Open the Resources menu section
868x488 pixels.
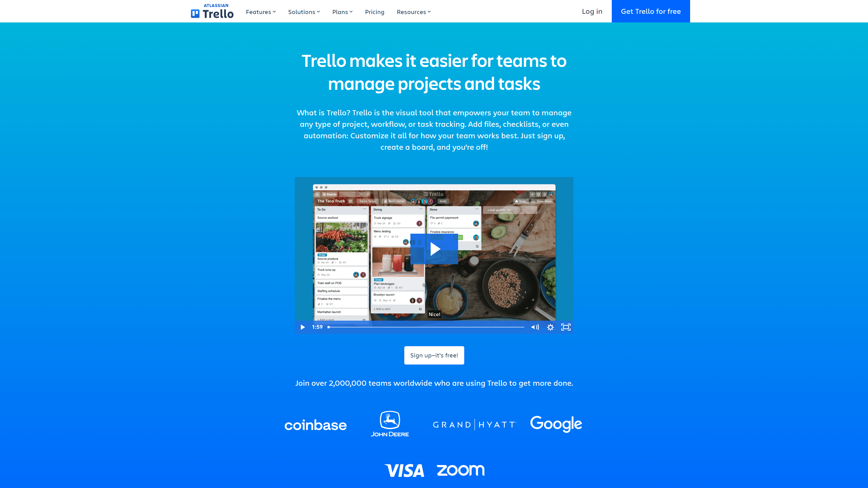pyautogui.click(x=413, y=11)
